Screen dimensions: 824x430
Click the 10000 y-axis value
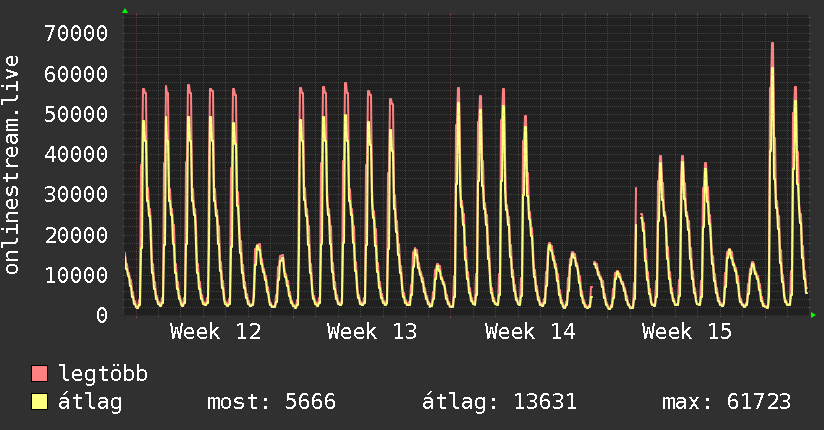[76, 275]
